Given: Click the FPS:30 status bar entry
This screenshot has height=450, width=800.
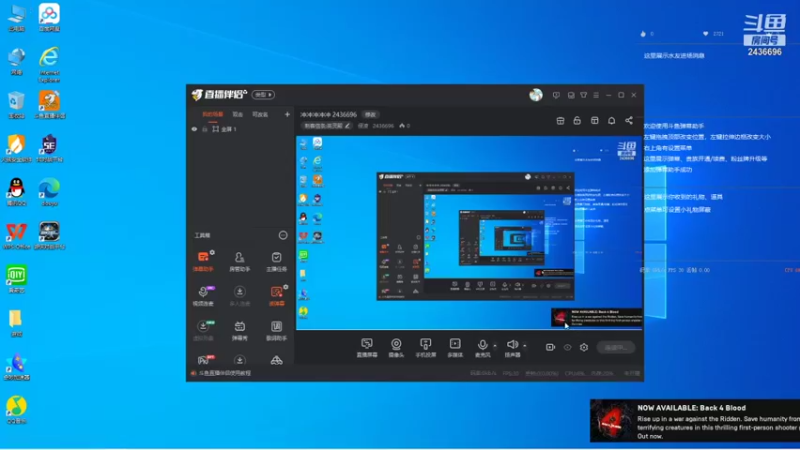Looking at the screenshot, I should tap(510, 373).
